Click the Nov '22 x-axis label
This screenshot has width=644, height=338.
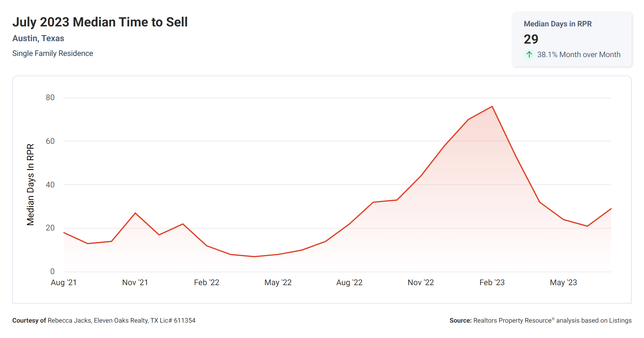[x=421, y=282]
